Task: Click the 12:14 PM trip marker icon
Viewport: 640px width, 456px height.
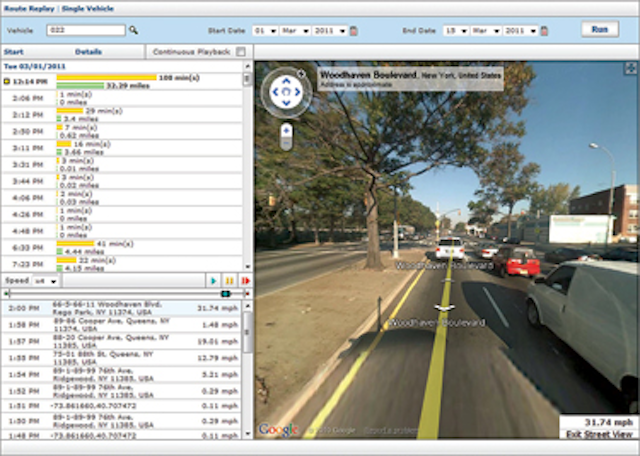Action: 7,82
